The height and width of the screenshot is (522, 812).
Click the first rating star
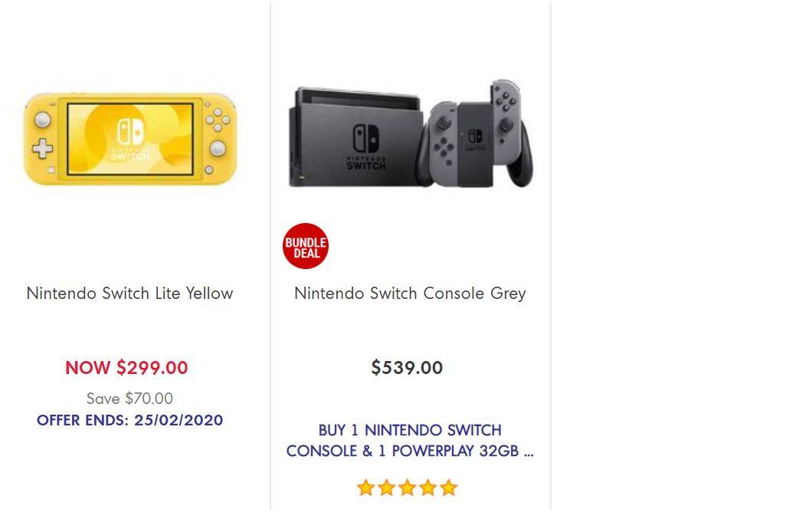pyautogui.click(x=365, y=488)
